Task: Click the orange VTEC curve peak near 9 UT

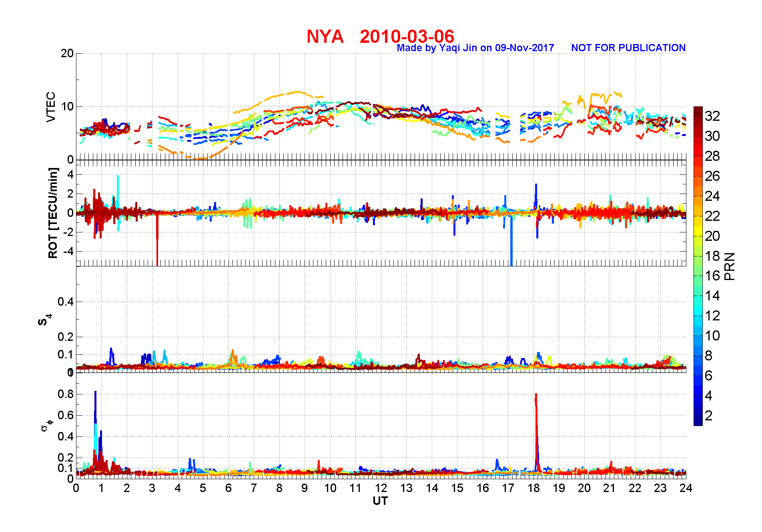Action: [x=296, y=92]
